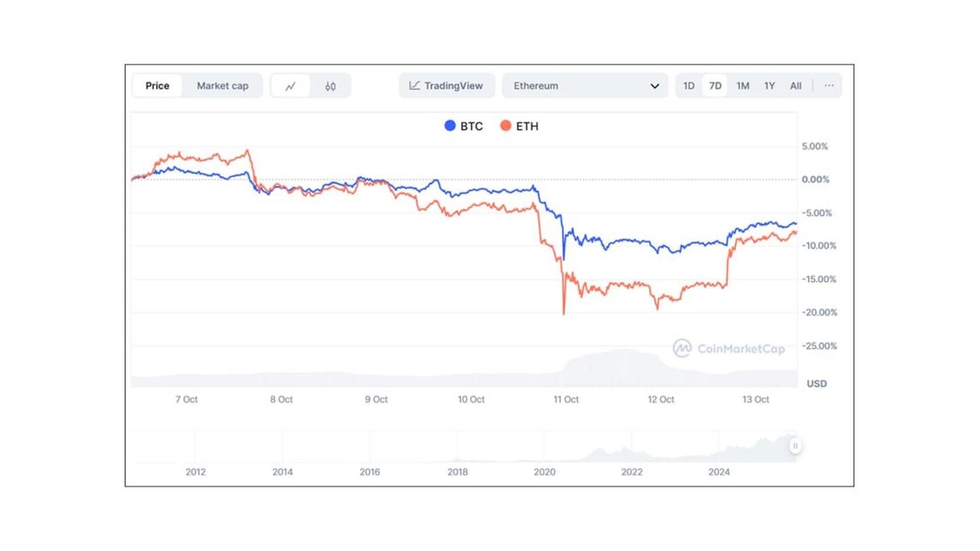Select the 1D timeframe tab

tap(688, 85)
